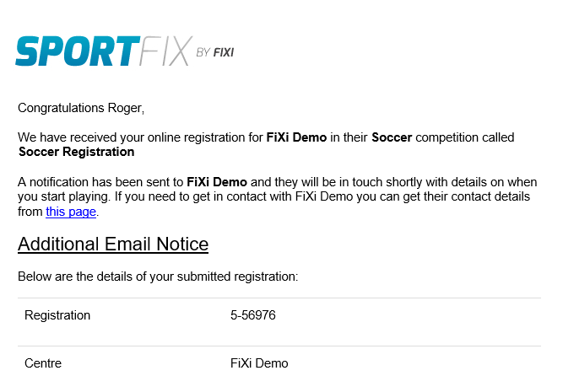This screenshot has height=392, width=563.
Task: Click the Centre row label
Action: pyautogui.click(x=43, y=363)
